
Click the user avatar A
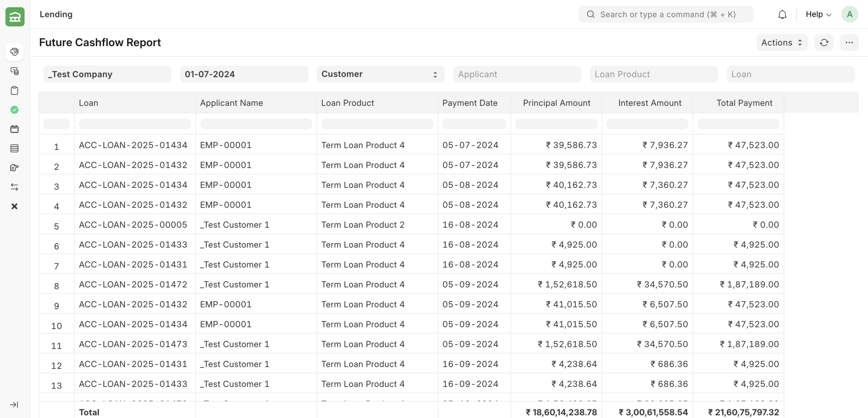tap(849, 14)
